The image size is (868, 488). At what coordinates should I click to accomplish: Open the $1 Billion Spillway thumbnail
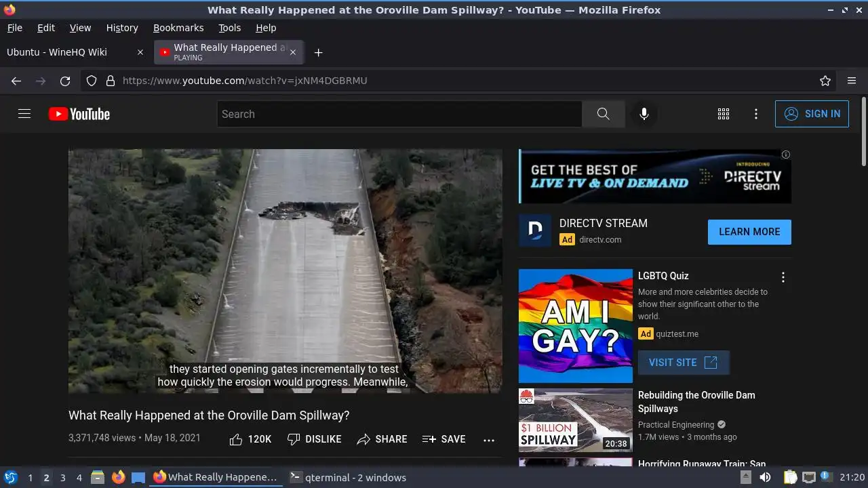pos(576,420)
